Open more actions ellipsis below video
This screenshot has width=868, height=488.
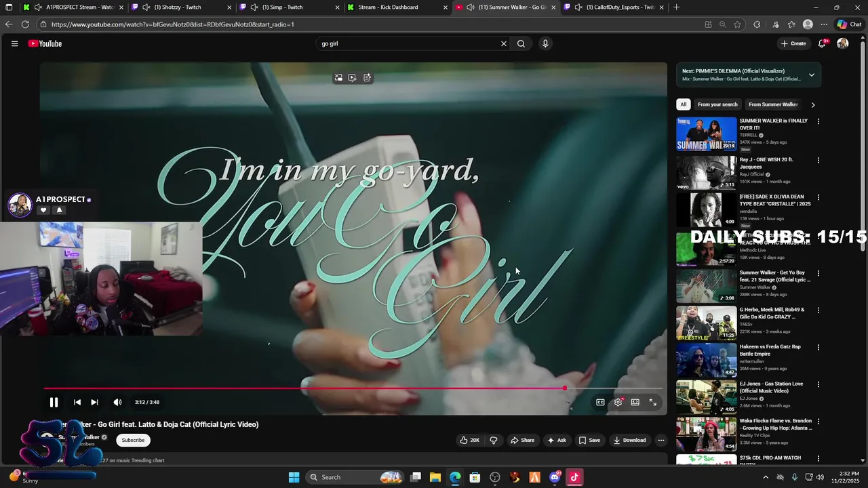pos(660,440)
